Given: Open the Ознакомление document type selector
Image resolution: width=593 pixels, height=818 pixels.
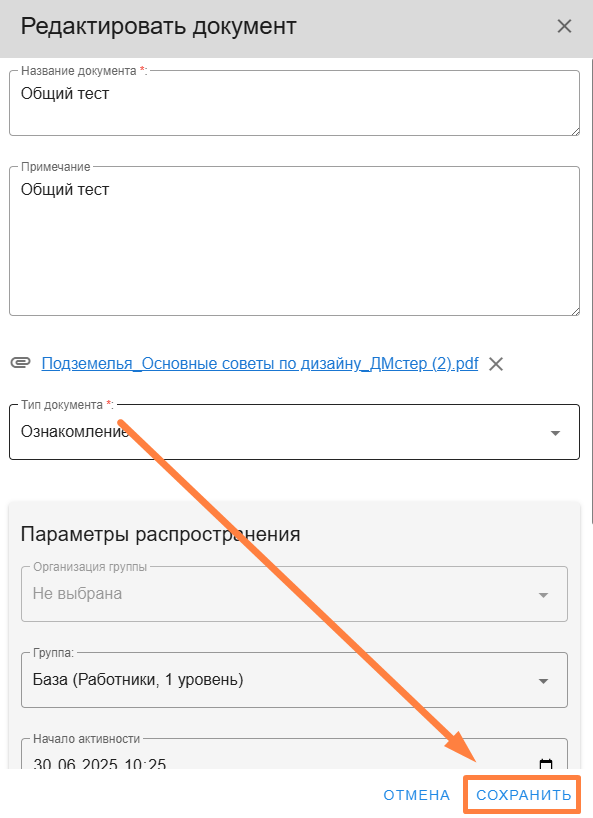Looking at the screenshot, I should tap(294, 432).
